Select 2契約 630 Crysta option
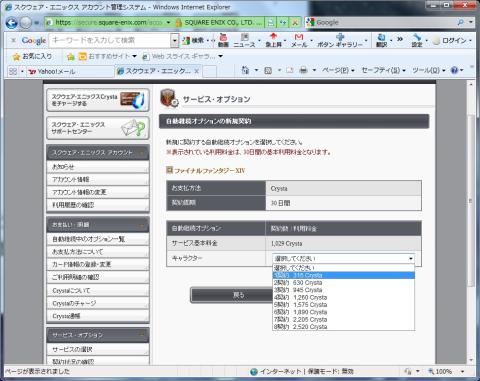This screenshot has width=480, height=381. pos(344,283)
